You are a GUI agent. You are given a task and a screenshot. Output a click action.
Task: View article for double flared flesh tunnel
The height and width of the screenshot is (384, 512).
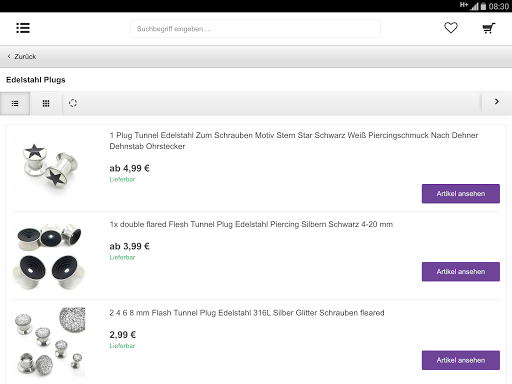click(x=461, y=272)
